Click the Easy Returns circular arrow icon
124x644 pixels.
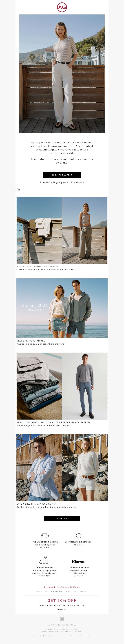tap(79, 536)
